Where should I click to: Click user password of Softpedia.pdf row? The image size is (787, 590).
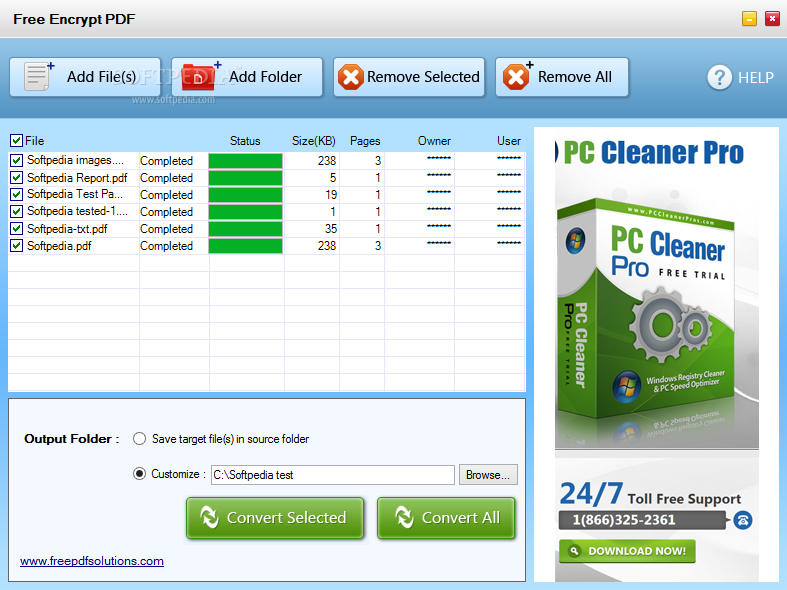tap(508, 243)
